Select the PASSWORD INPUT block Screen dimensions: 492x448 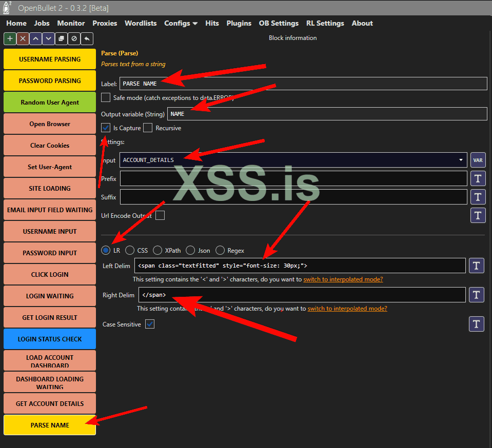50,253
